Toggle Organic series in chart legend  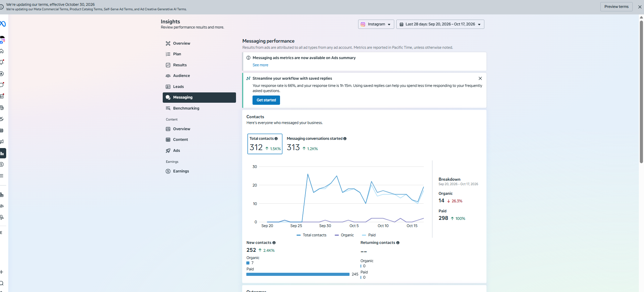point(344,235)
